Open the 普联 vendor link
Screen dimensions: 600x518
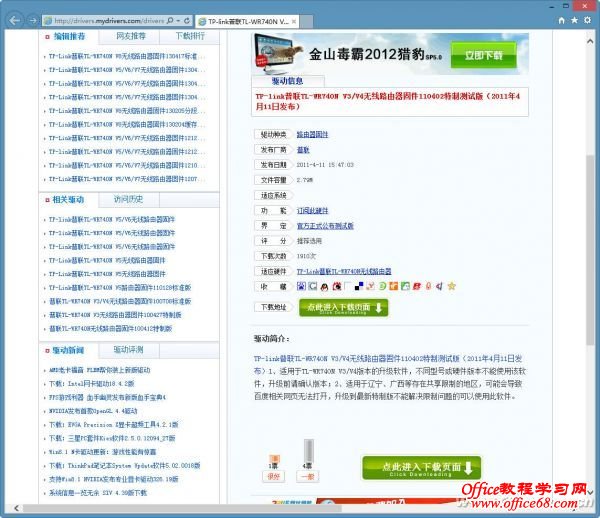pos(303,150)
